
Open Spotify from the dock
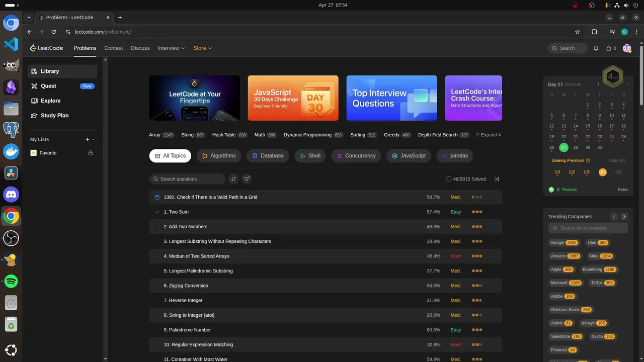point(11,281)
